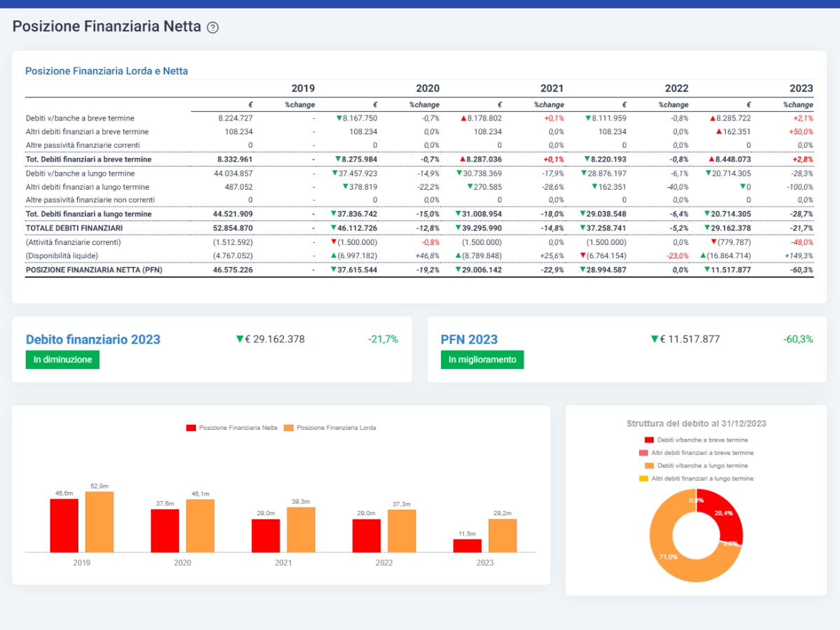Click the 2020 red 37,6m bar
Screen dimensions: 840x630
point(164,531)
